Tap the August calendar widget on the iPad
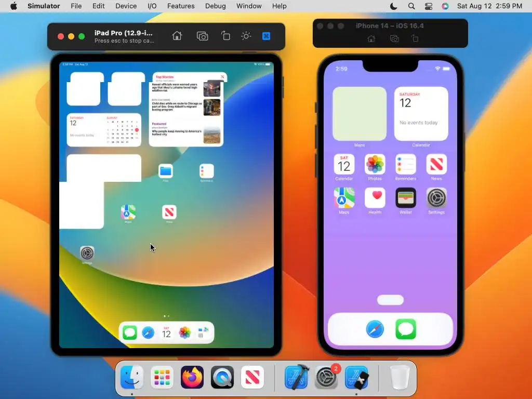This screenshot has width=532, height=399. [x=104, y=130]
